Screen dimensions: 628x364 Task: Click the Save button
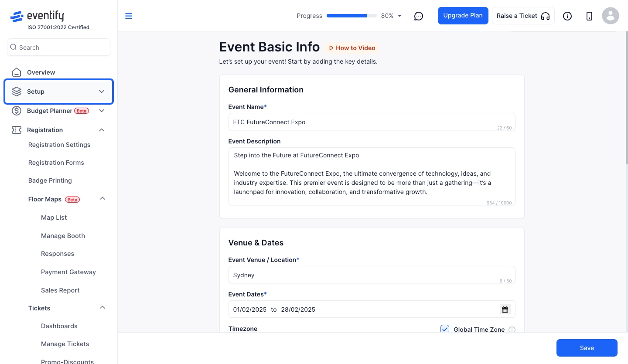[587, 348]
